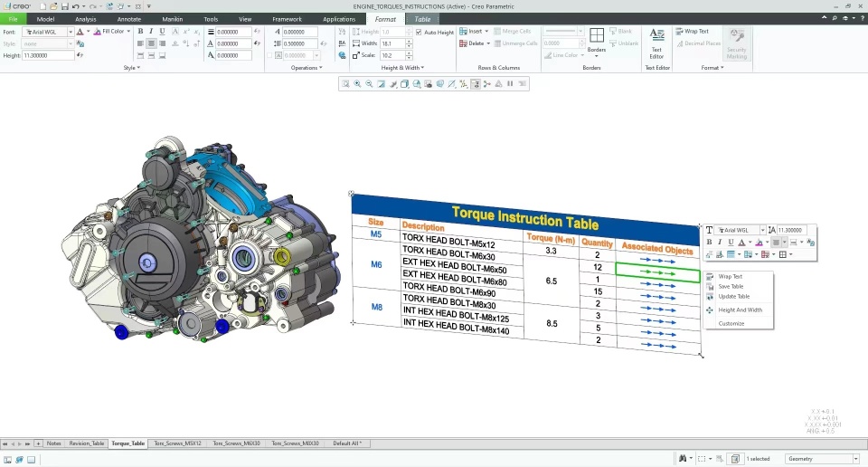Open the Revision_Table sheet tab
Image resolution: width=868 pixels, height=467 pixels.
point(87,443)
